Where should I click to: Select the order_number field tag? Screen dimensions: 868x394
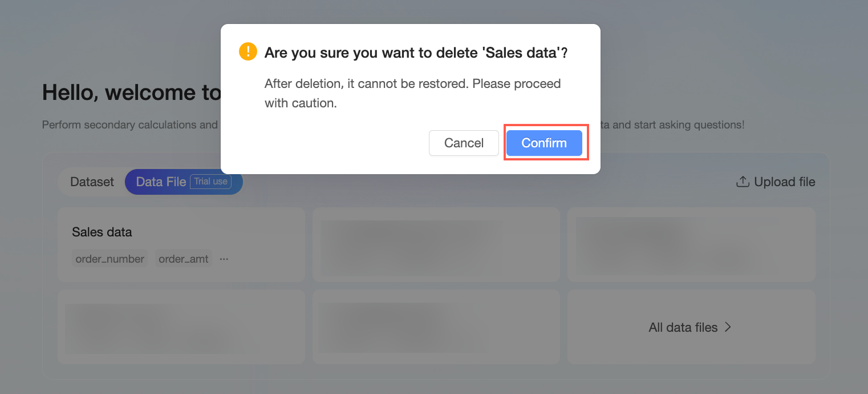(110, 259)
